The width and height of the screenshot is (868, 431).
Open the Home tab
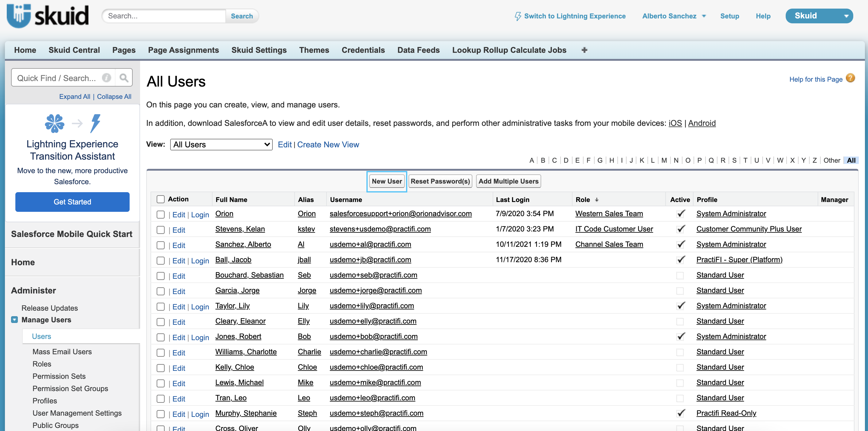[x=25, y=50]
